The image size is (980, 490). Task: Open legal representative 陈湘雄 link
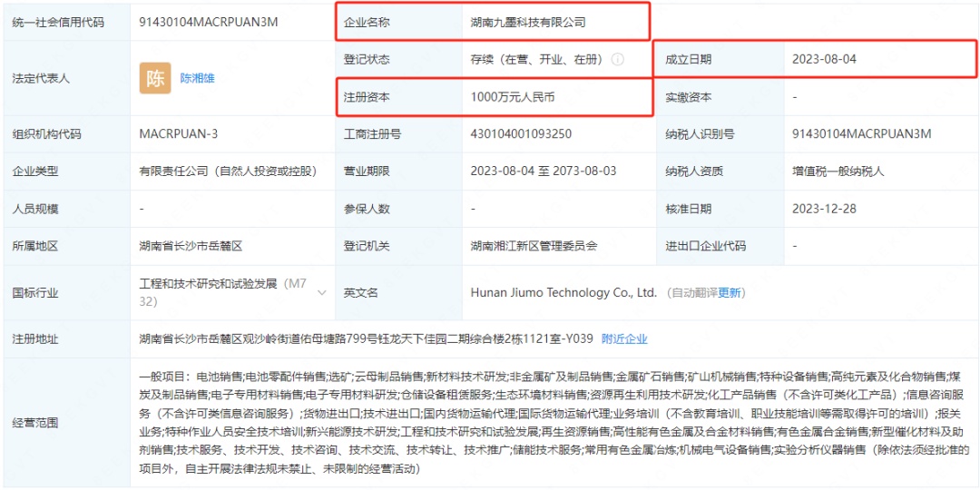point(198,78)
